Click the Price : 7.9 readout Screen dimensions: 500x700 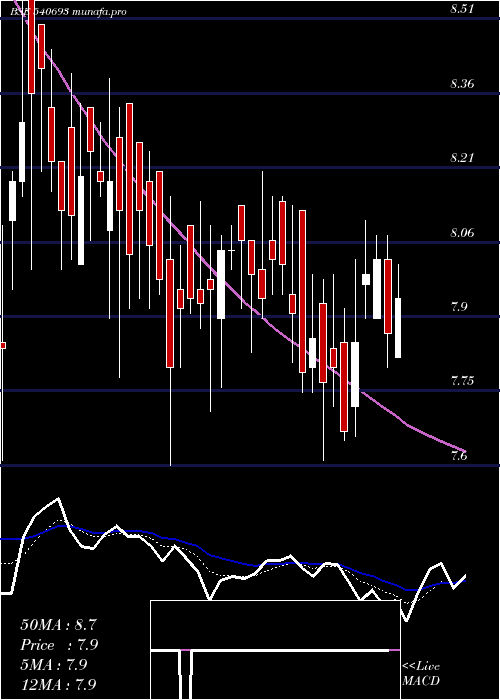pos(59,645)
